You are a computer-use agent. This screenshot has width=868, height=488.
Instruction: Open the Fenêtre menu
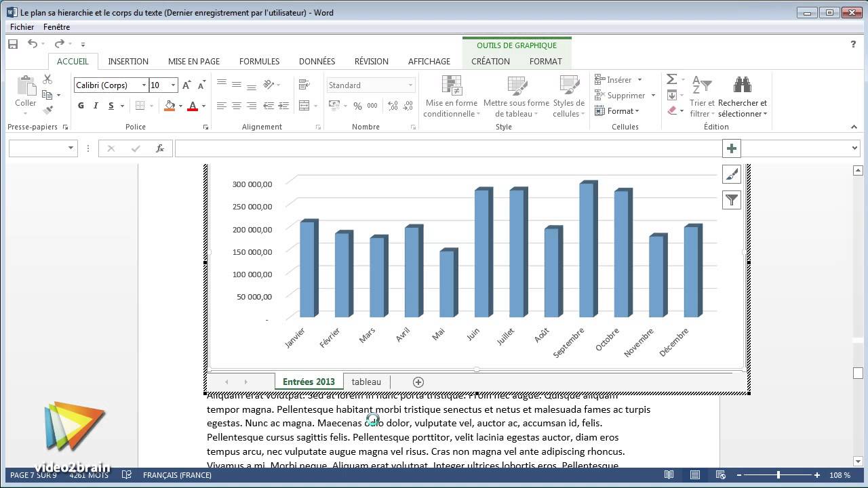pos(56,27)
